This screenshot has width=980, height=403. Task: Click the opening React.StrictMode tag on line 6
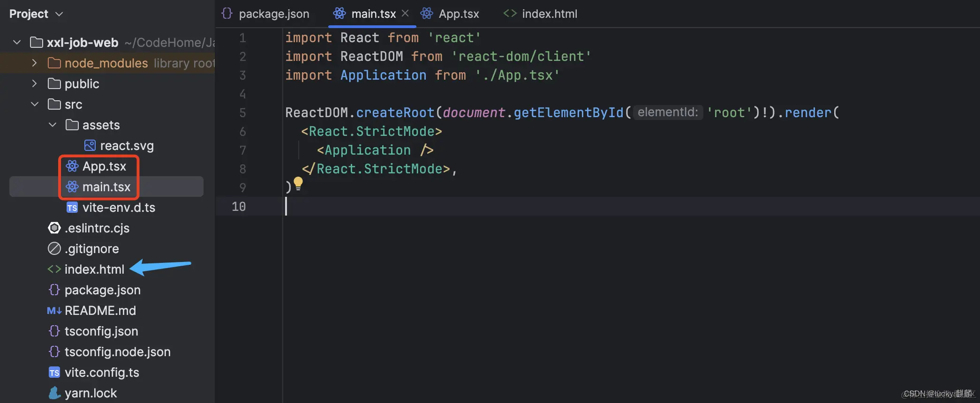pyautogui.click(x=371, y=131)
